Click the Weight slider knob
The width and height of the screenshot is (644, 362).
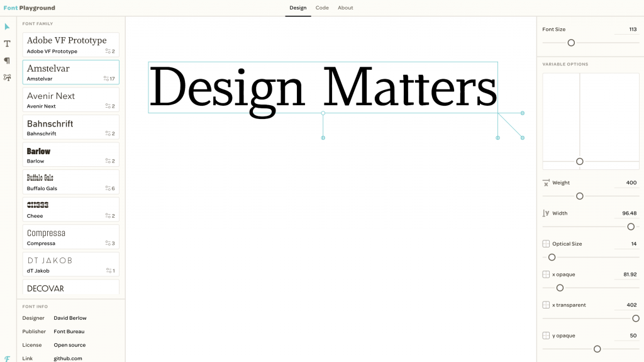point(580,196)
